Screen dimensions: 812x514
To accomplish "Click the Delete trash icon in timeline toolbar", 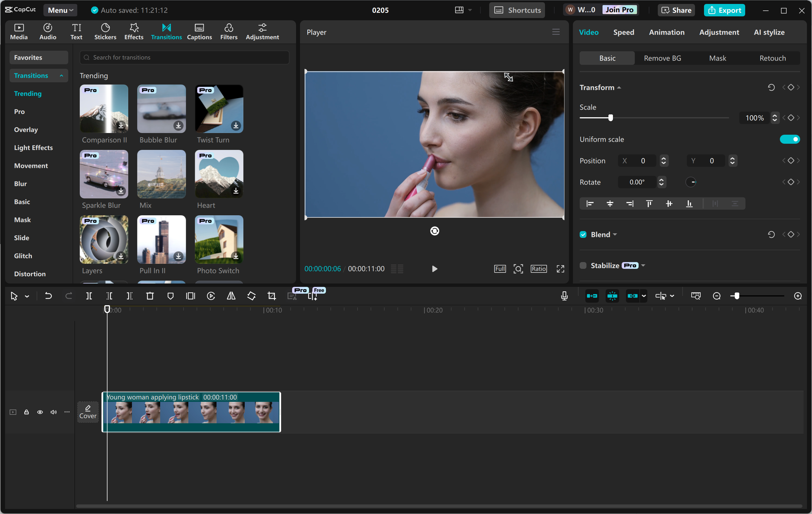I will (x=150, y=296).
